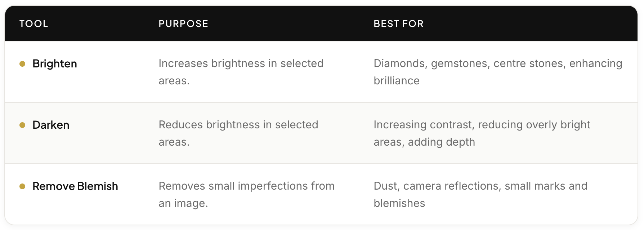Click the BEST FOR column header

click(x=399, y=24)
